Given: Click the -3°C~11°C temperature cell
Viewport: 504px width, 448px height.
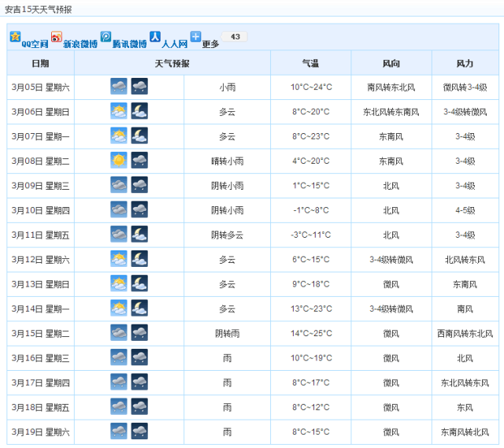Looking at the screenshot, I should [310, 235].
